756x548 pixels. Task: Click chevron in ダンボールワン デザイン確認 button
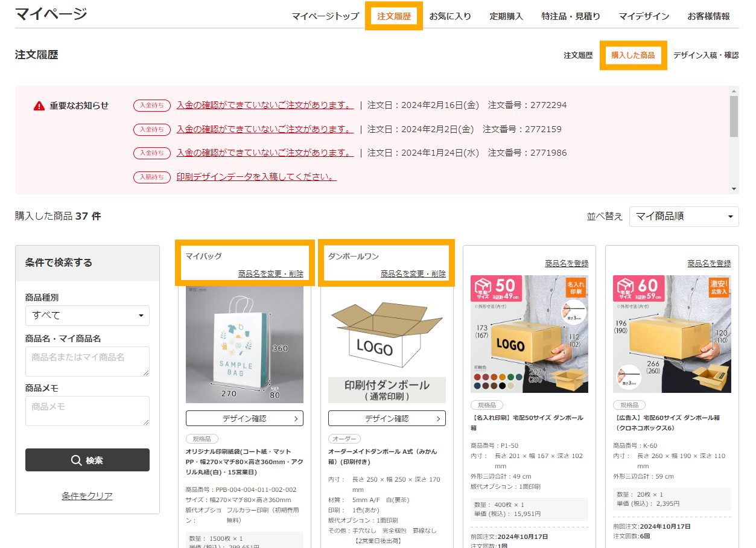coord(439,418)
